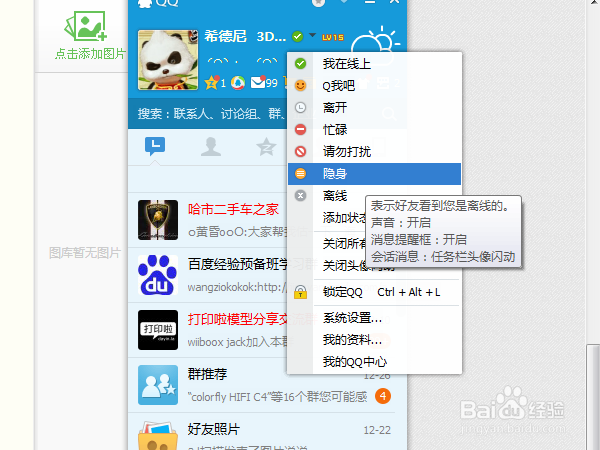Click the gray offline X icon
The image size is (600, 450).
point(300,196)
